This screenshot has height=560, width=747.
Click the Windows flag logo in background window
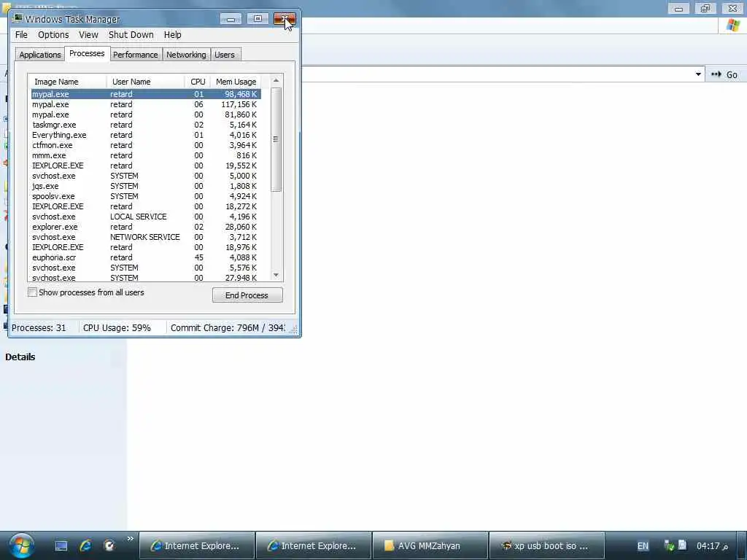pyautogui.click(x=733, y=26)
